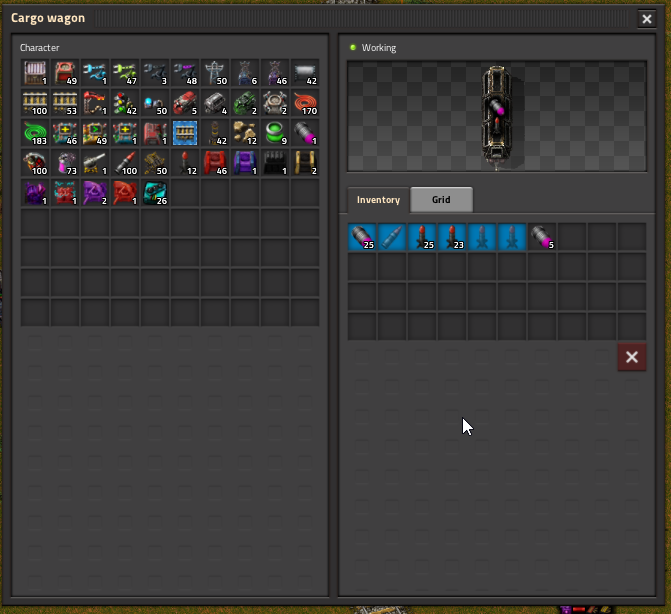
Task: Select the rail stack of 53
Action: 65,103
